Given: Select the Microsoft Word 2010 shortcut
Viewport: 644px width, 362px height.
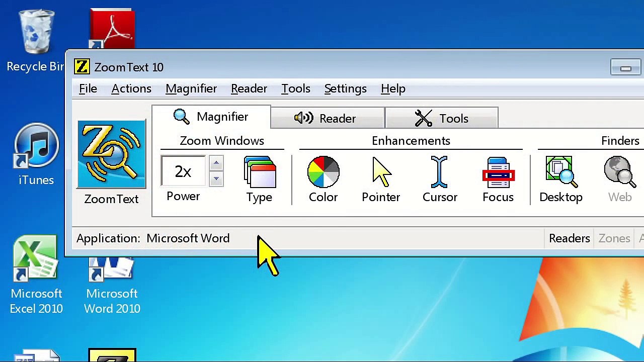Looking at the screenshot, I should [x=112, y=286].
